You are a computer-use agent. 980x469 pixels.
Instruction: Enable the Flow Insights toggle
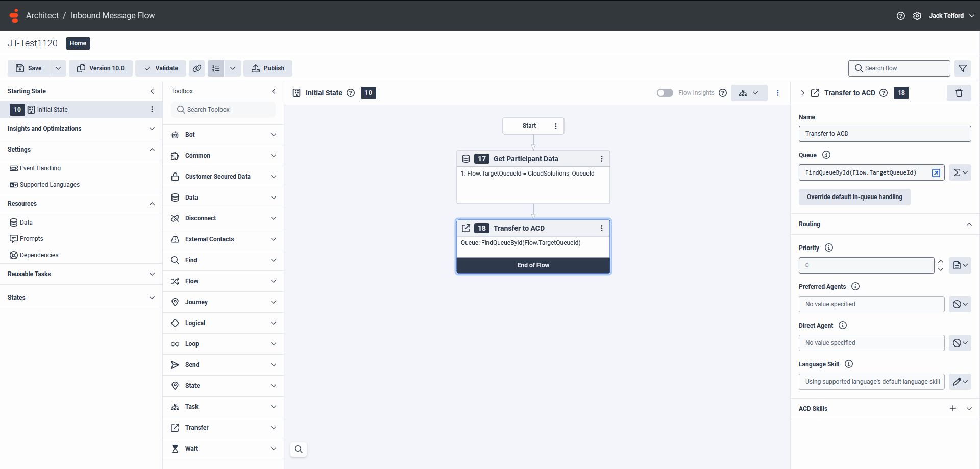[665, 93]
